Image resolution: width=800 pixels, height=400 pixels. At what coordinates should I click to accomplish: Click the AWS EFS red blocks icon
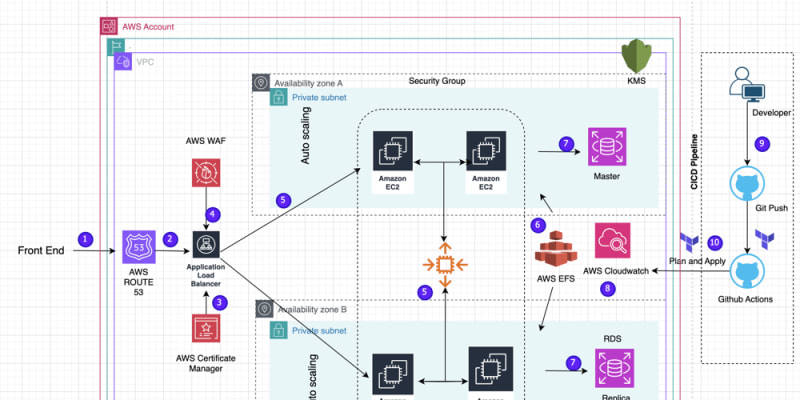coord(555,248)
